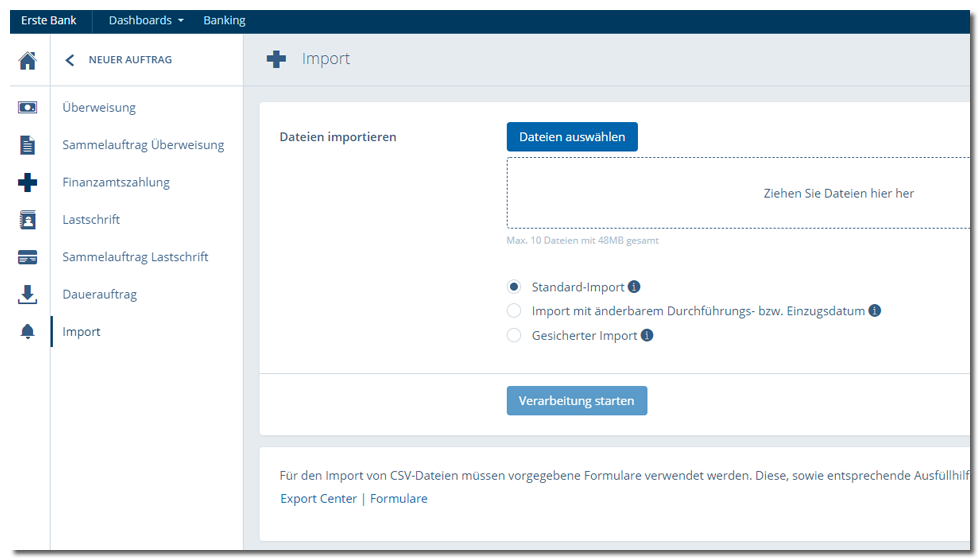This screenshot has height=560, width=980.
Task: Open the document icon in the sidebar
Action: point(28,145)
